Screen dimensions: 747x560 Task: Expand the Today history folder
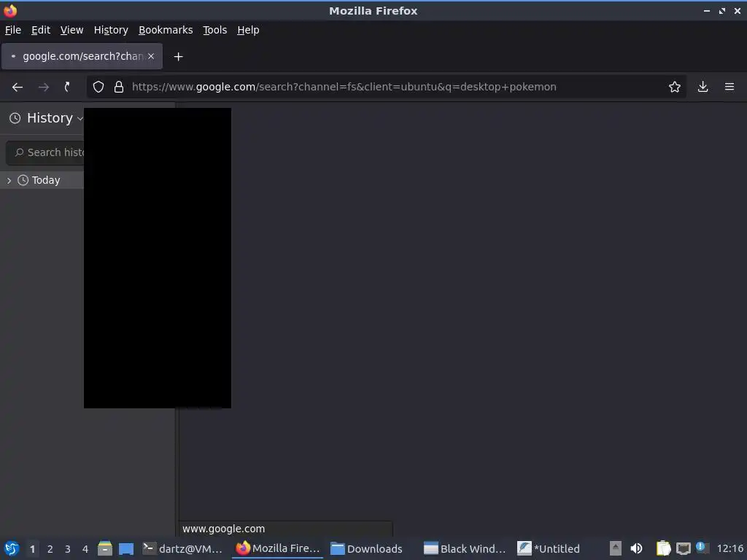coord(9,181)
